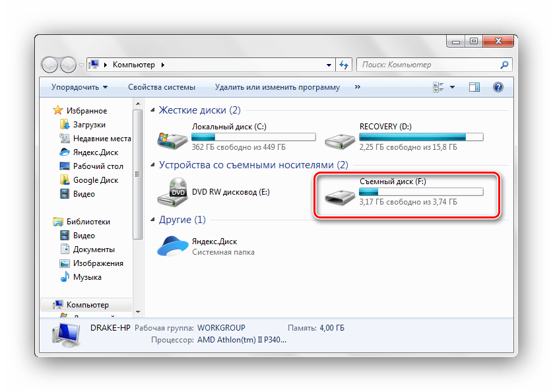Select the Локальный диск (C:) drive icon

[x=172, y=140]
